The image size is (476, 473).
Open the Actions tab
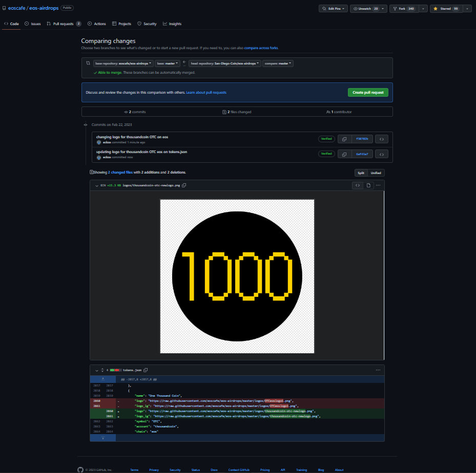(x=96, y=24)
